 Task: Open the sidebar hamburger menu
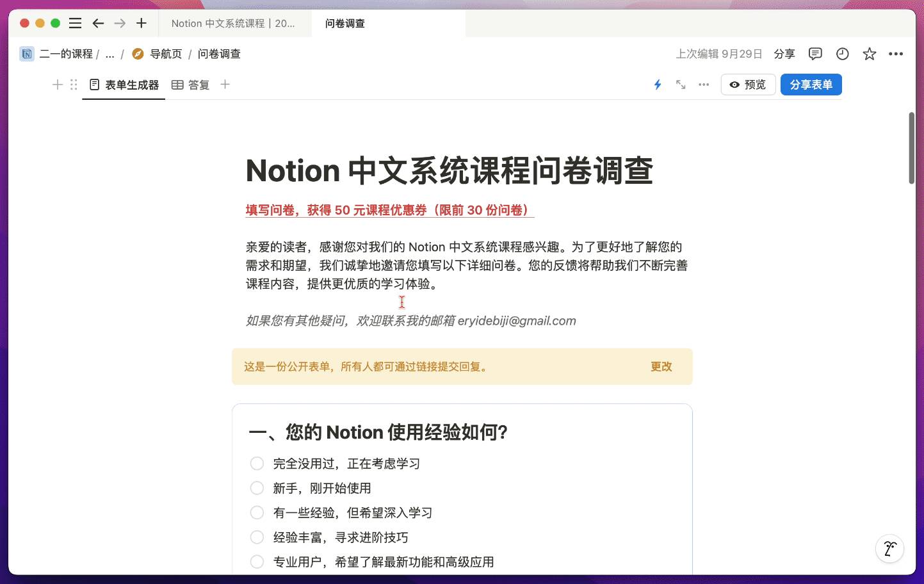(75, 23)
